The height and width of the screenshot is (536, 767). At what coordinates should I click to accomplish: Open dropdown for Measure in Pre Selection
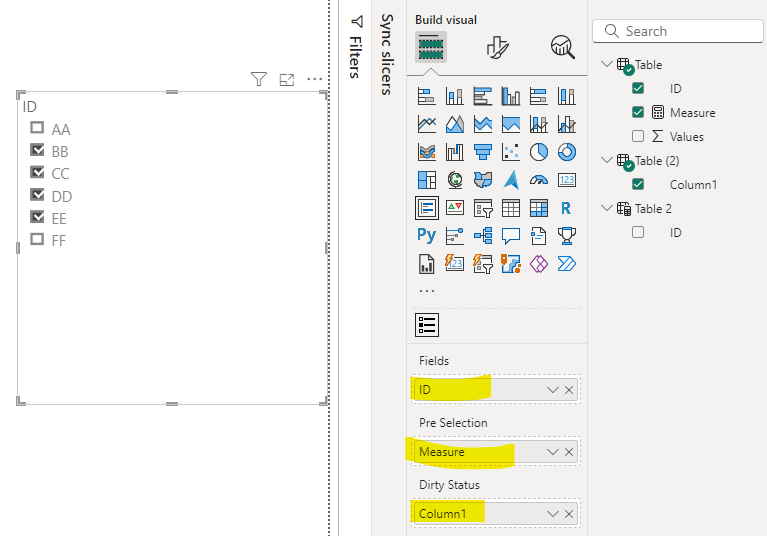553,452
